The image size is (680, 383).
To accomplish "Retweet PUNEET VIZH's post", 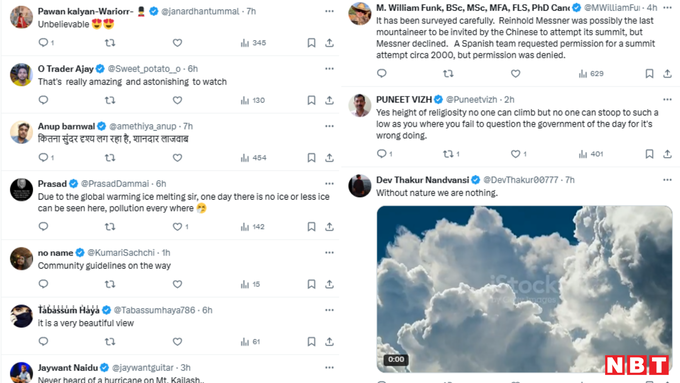I will coord(451,154).
